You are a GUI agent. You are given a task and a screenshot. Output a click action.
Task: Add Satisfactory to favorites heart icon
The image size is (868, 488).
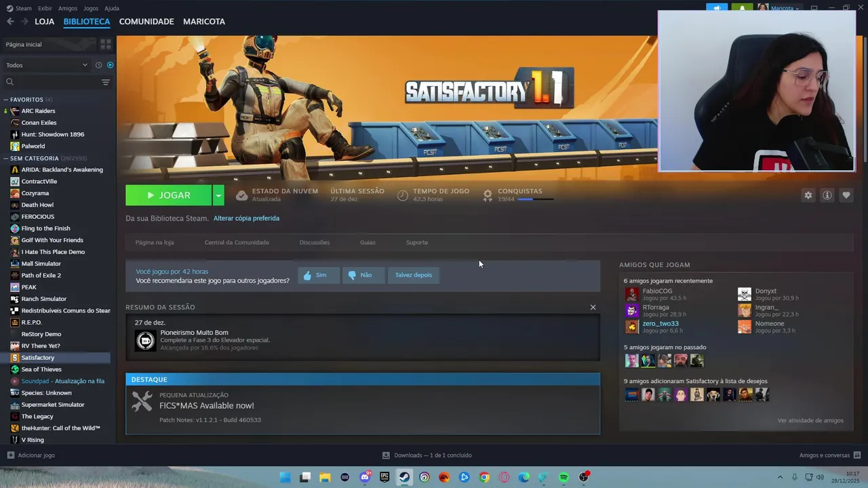846,195
